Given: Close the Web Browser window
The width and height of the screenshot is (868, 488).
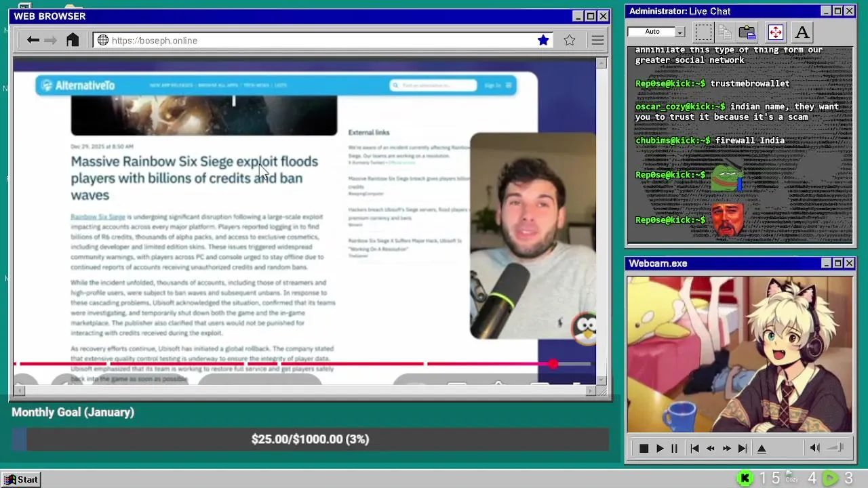Looking at the screenshot, I should point(603,16).
